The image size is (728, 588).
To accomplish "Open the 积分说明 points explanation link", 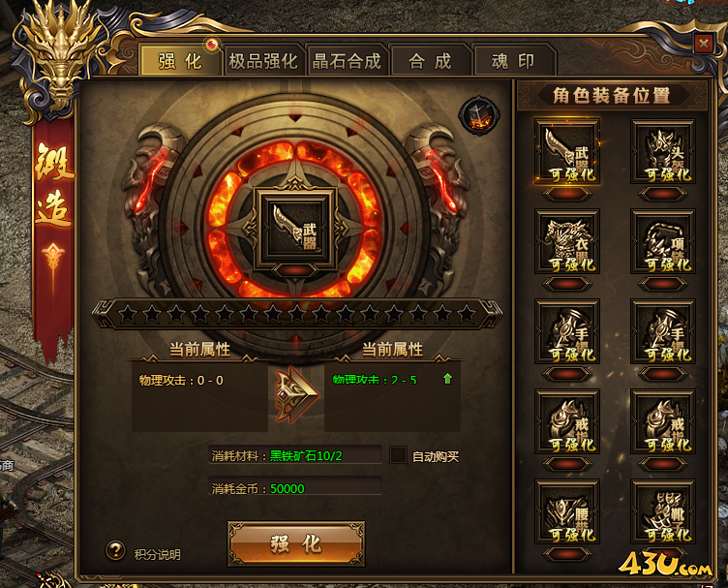I will (x=158, y=554).
